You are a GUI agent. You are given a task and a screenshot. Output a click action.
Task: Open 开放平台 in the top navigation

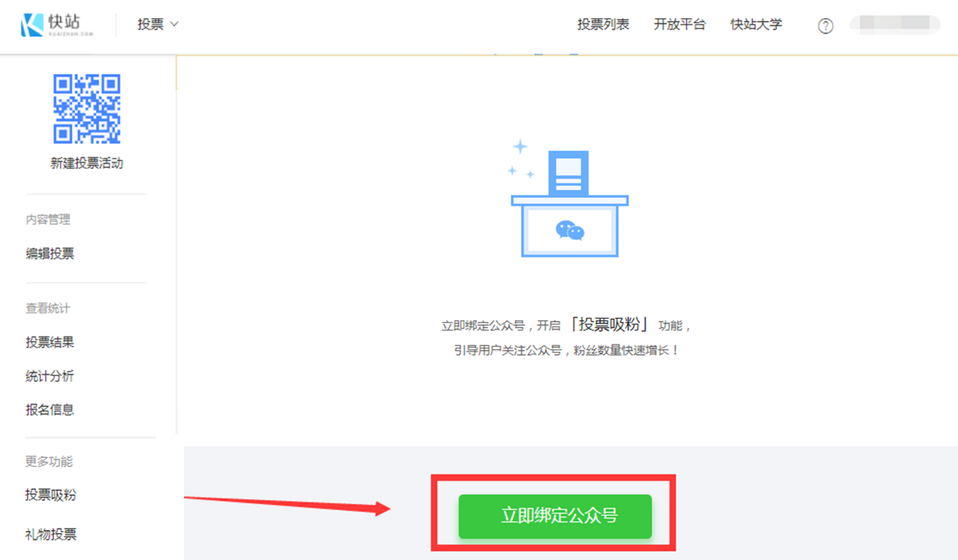click(679, 25)
